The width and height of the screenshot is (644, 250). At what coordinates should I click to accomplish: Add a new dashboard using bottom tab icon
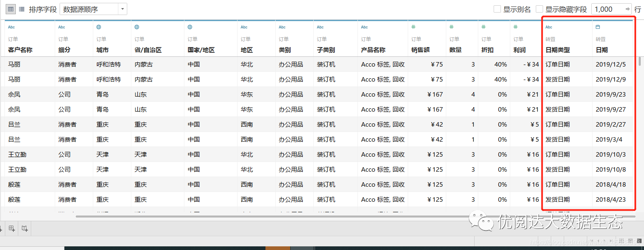click(12, 228)
